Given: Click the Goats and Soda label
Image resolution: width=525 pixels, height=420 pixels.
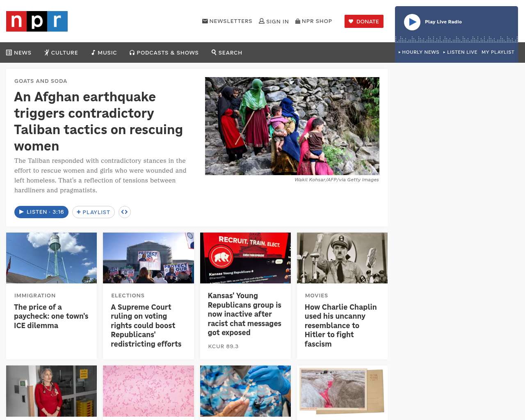Looking at the screenshot, I should (x=41, y=81).
